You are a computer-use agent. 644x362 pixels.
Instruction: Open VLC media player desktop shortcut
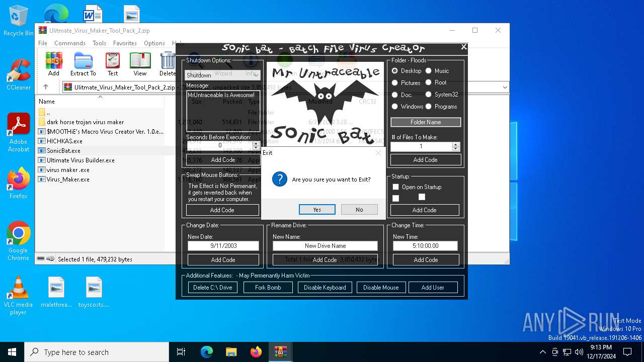(x=18, y=296)
